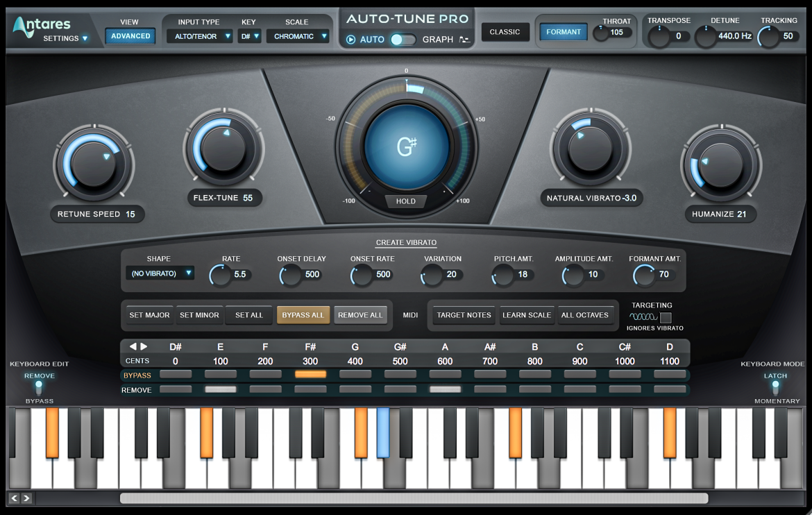The image size is (812, 515).
Task: Toggle the Formant button
Action: tap(564, 32)
